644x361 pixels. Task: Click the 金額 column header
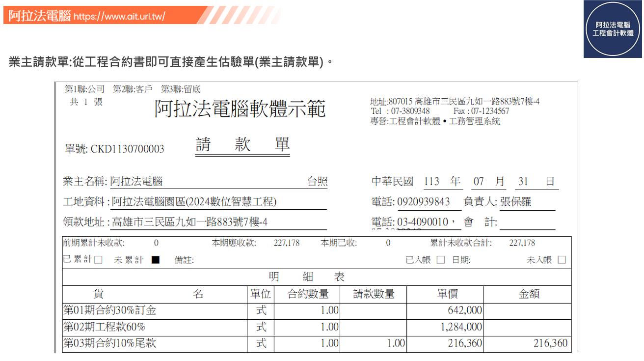click(529, 294)
